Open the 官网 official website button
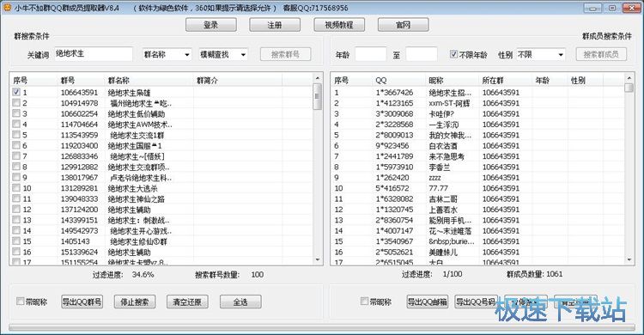This screenshot has width=644, height=335. tap(403, 25)
